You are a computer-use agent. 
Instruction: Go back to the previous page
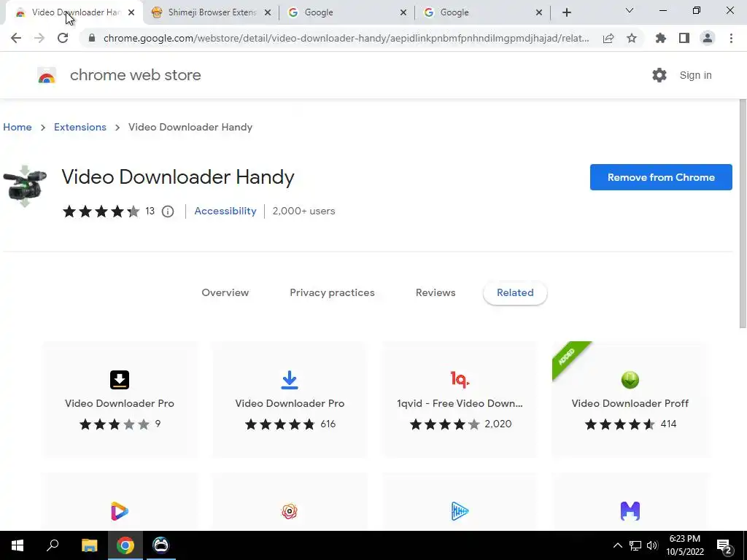click(16, 38)
